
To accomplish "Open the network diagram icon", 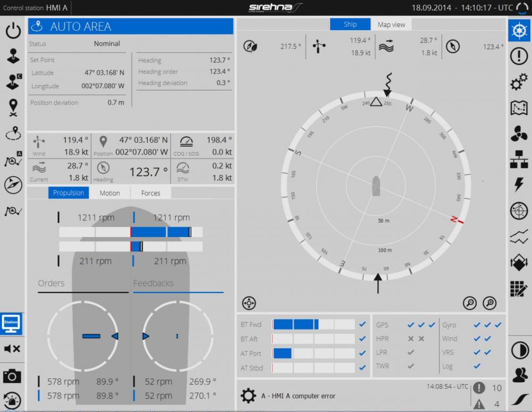I will tap(519, 159).
